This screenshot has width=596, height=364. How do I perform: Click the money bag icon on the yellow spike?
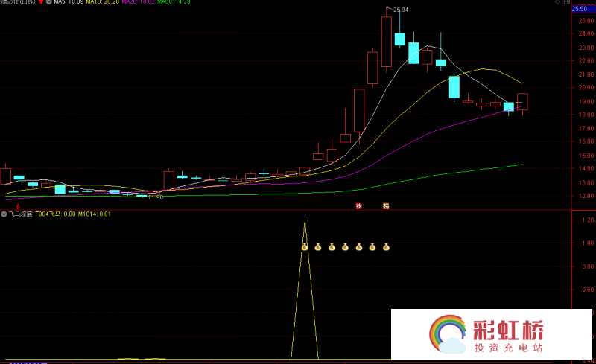click(x=305, y=247)
